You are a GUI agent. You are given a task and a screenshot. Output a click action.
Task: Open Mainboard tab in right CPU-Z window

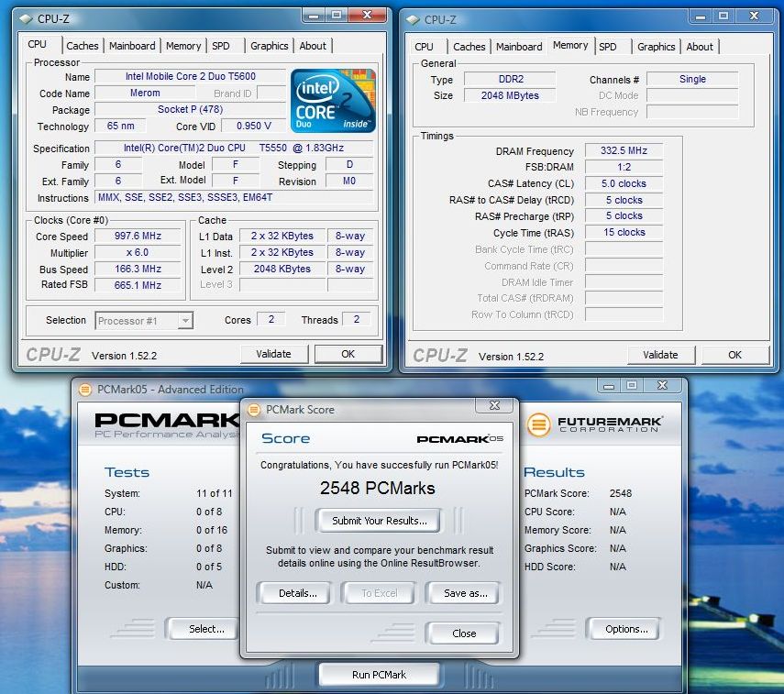pyautogui.click(x=519, y=47)
